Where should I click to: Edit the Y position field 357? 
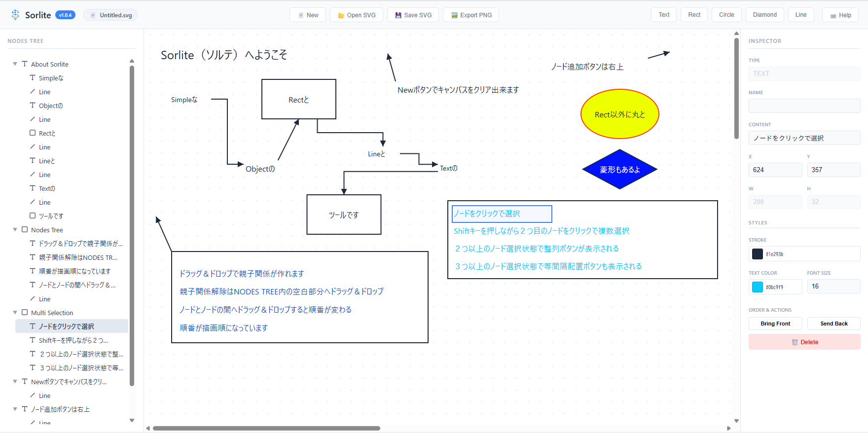pyautogui.click(x=833, y=170)
